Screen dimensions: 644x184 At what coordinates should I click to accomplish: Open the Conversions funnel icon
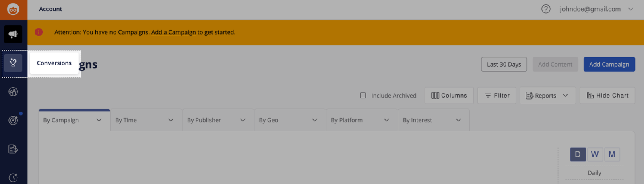click(x=13, y=63)
